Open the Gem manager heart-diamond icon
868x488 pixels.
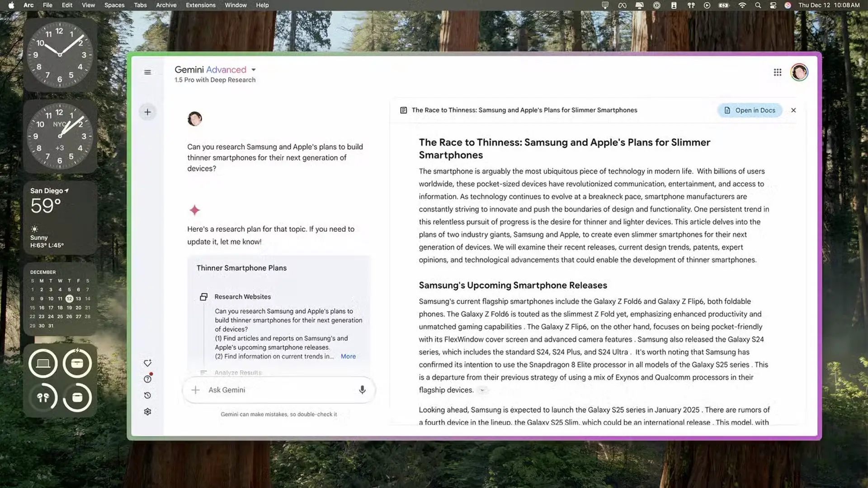(147, 363)
